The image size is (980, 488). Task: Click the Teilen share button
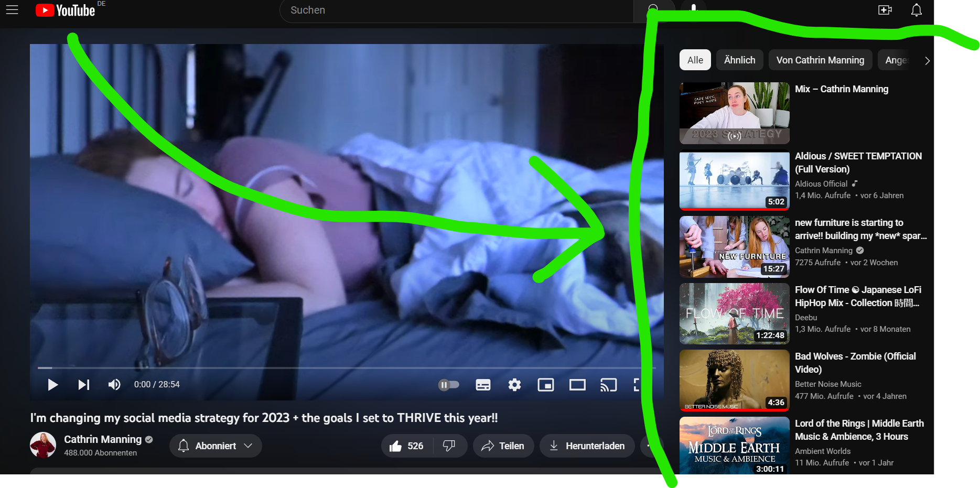(503, 446)
